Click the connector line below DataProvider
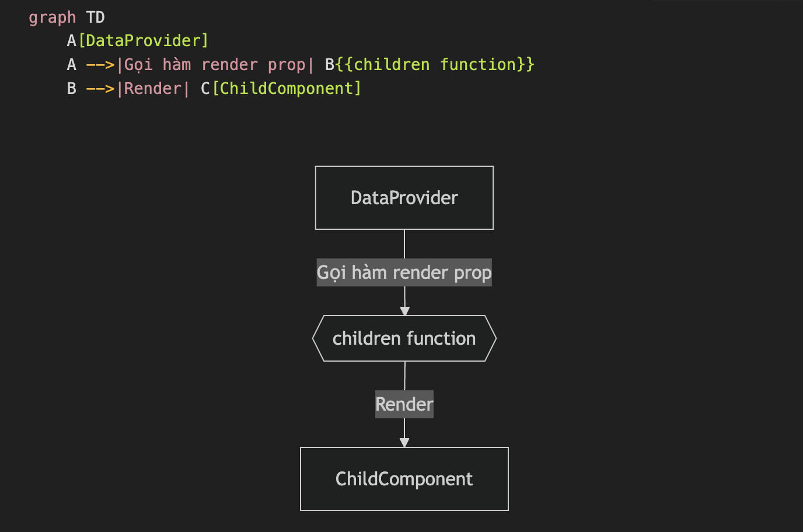Viewport: 803px width, 532px height. coord(404,244)
